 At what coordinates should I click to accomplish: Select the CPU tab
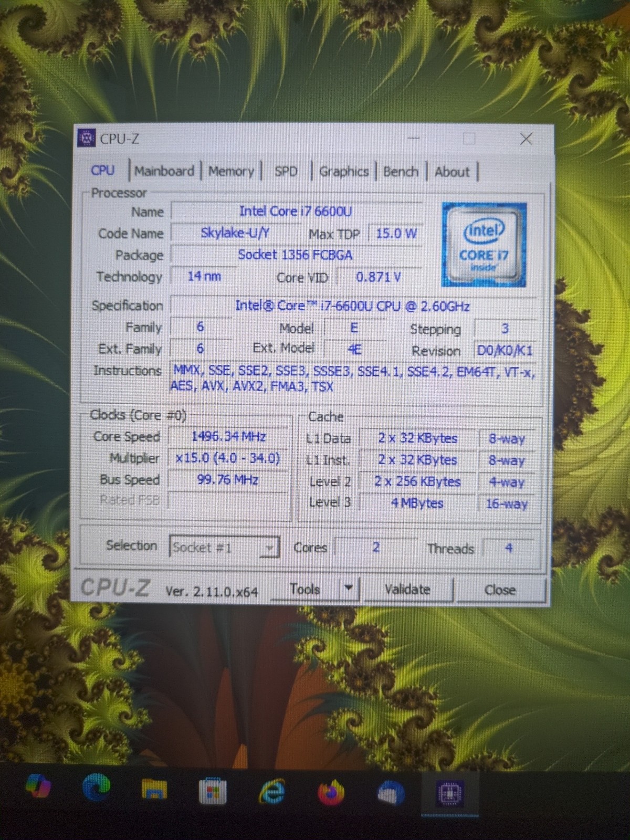[102, 170]
